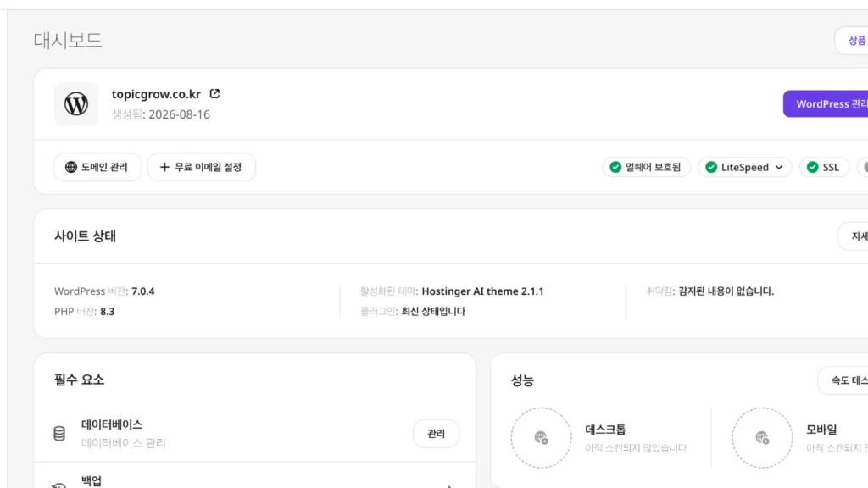Image resolution: width=868 pixels, height=488 pixels.
Task: Click 감지된 내용이 없습니다 vulnerability text
Action: point(726,291)
